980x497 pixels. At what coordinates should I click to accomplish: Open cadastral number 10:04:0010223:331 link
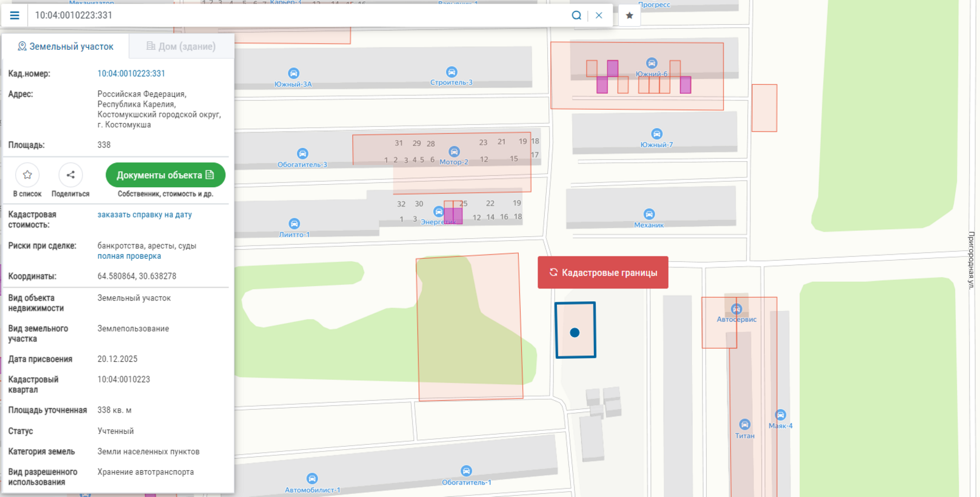coord(131,73)
